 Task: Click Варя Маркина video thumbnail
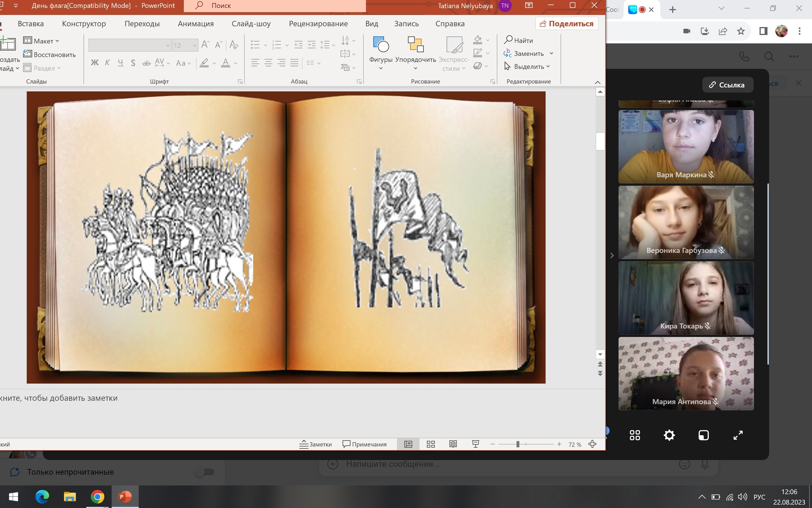pyautogui.click(x=686, y=146)
